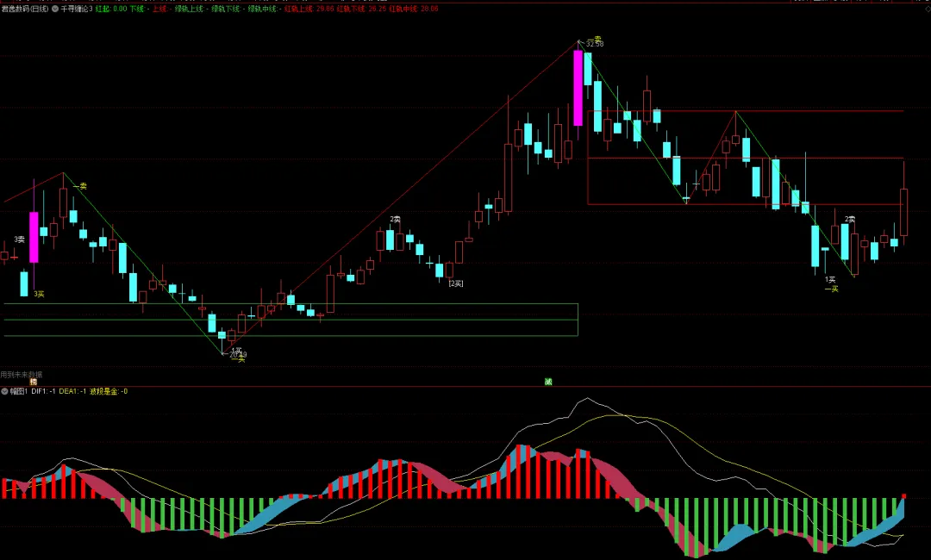Screen dimensions: 931x560
Task: Select the last red candlestick on the right
Action: click(x=903, y=213)
